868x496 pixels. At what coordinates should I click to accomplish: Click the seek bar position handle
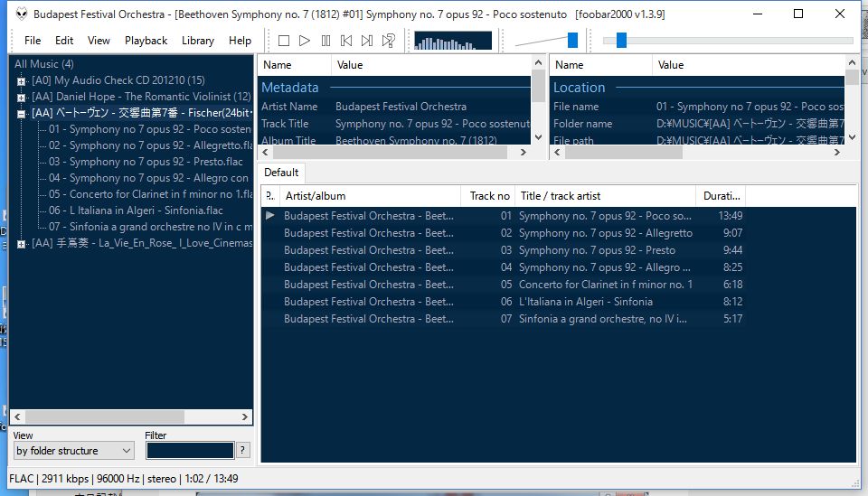[x=621, y=40]
